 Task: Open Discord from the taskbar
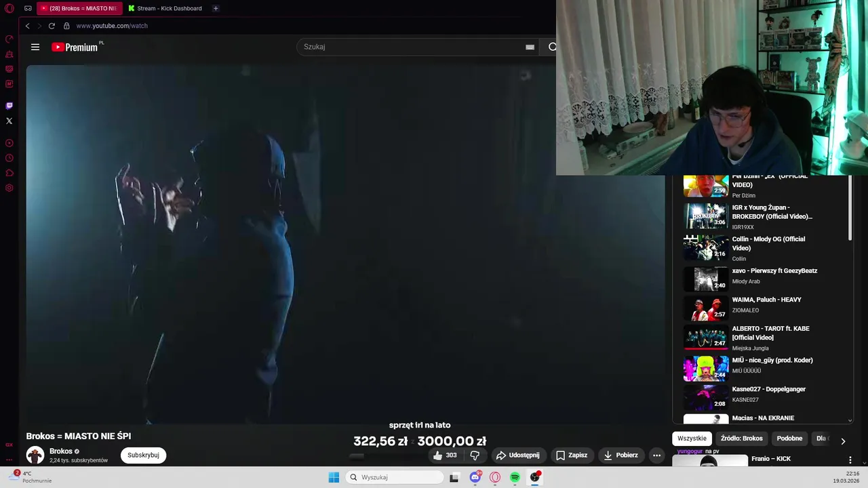coord(475,477)
